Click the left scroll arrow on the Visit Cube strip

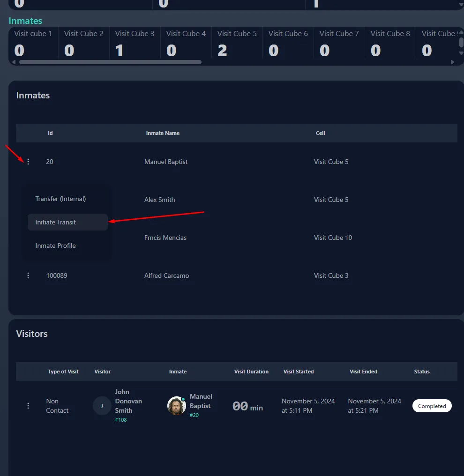click(x=14, y=61)
